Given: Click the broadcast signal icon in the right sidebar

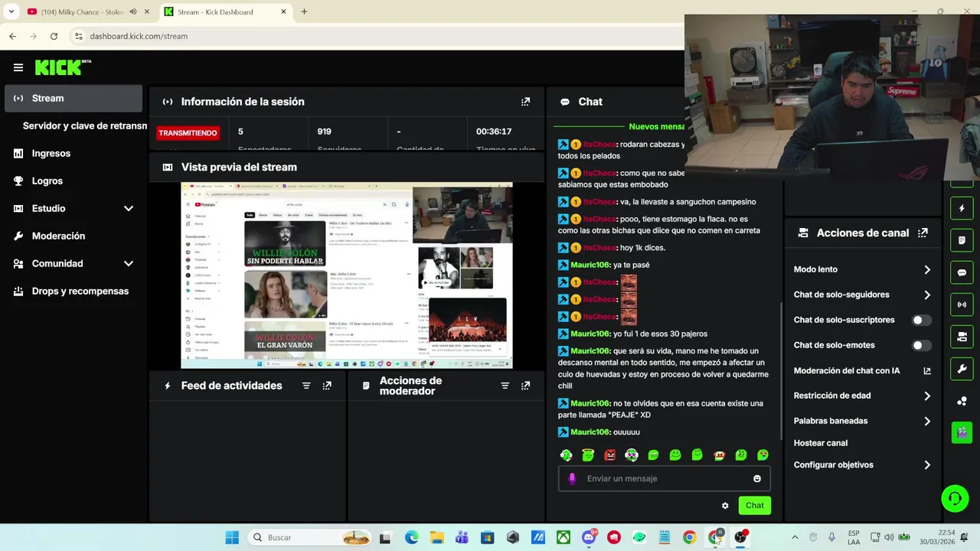Looking at the screenshot, I should [x=962, y=305].
